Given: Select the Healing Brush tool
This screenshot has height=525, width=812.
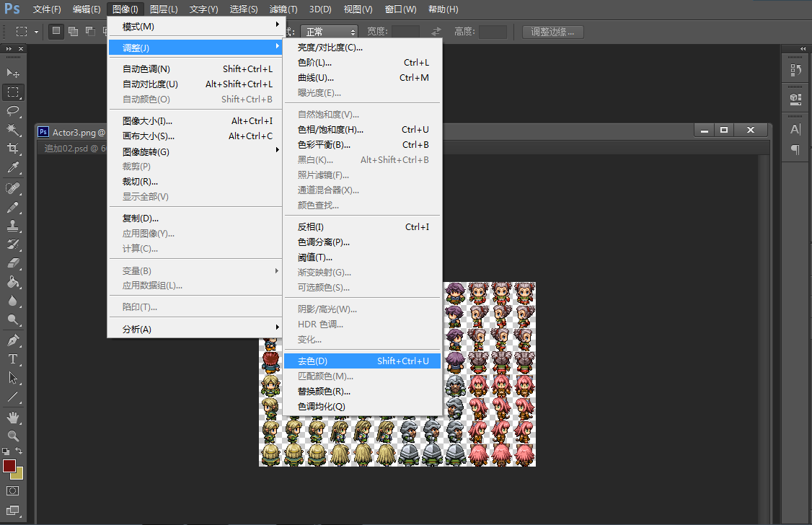Looking at the screenshot, I should pos(13,188).
